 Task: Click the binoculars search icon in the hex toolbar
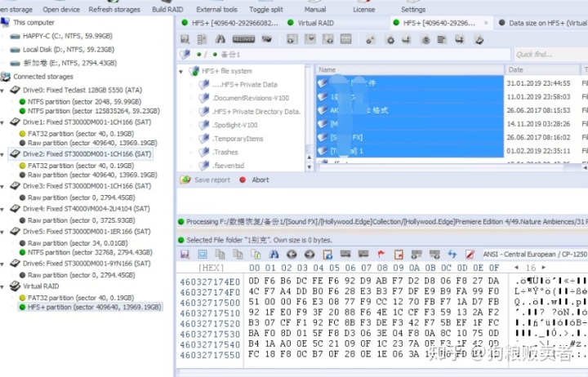[274, 255]
